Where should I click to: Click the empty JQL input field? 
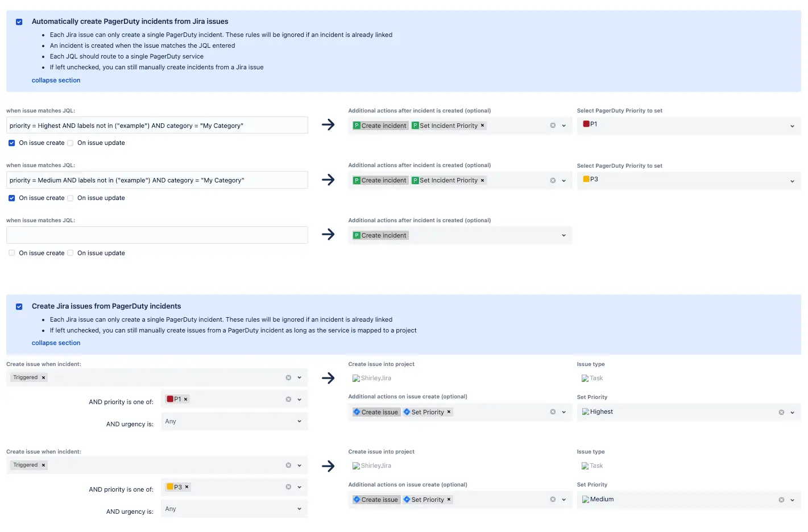[x=157, y=235]
